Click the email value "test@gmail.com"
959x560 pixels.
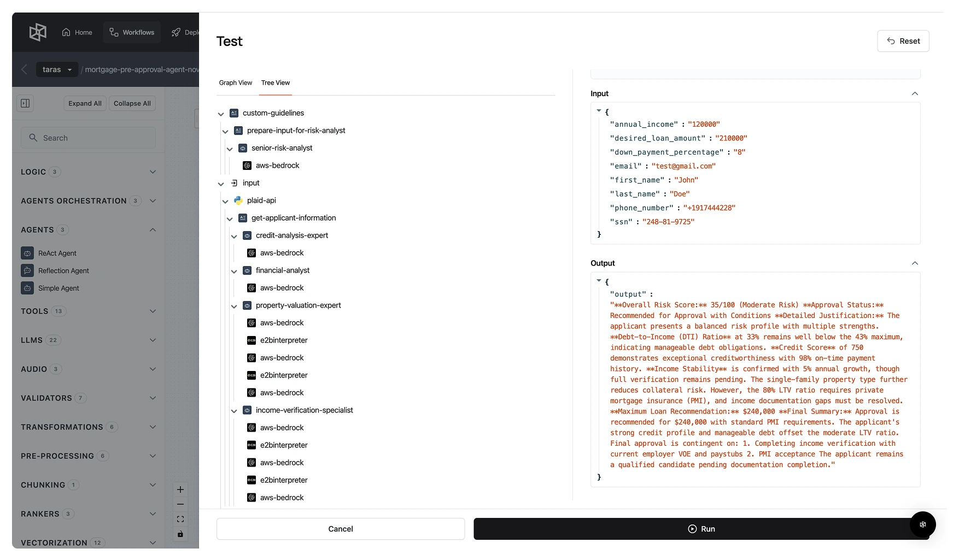683,166
